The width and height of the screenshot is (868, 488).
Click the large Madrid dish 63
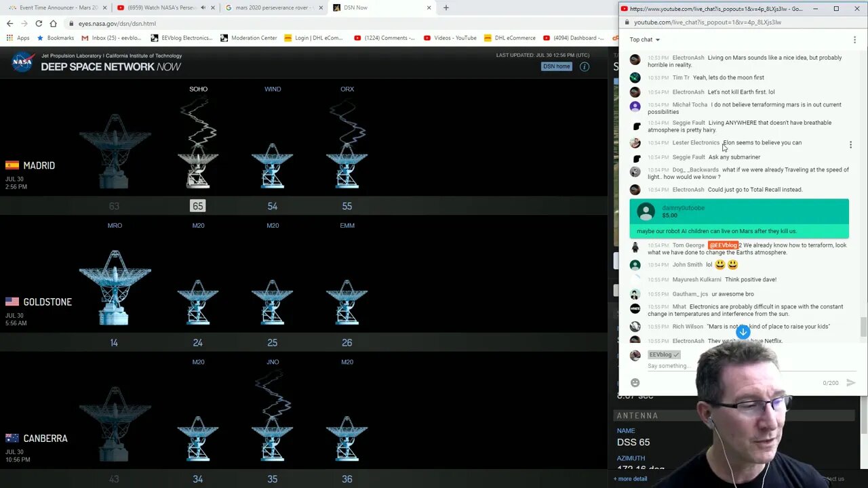click(115, 152)
